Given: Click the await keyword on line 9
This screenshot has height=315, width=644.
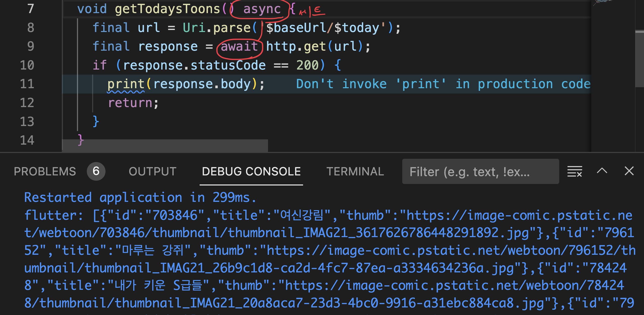Looking at the screenshot, I should tap(239, 46).
